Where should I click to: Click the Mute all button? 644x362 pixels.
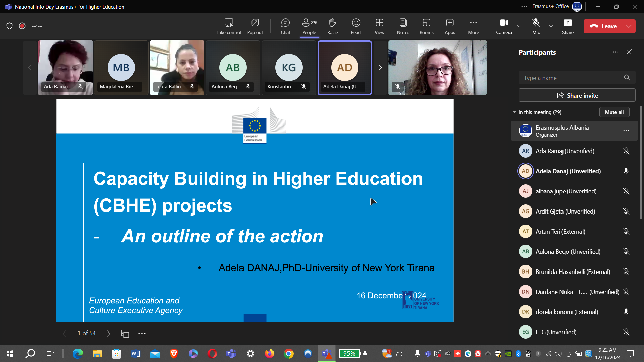614,112
